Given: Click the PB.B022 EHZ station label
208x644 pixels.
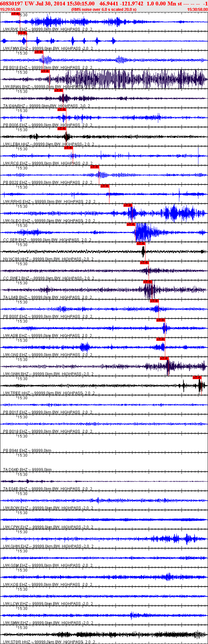Looking at the screenshot, I should click(15, 183).
